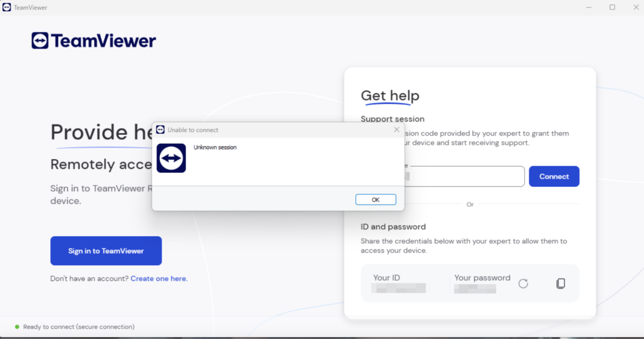The width and height of the screenshot is (644, 339).
Task: Select Sign in to TeamViewer
Action: click(106, 251)
